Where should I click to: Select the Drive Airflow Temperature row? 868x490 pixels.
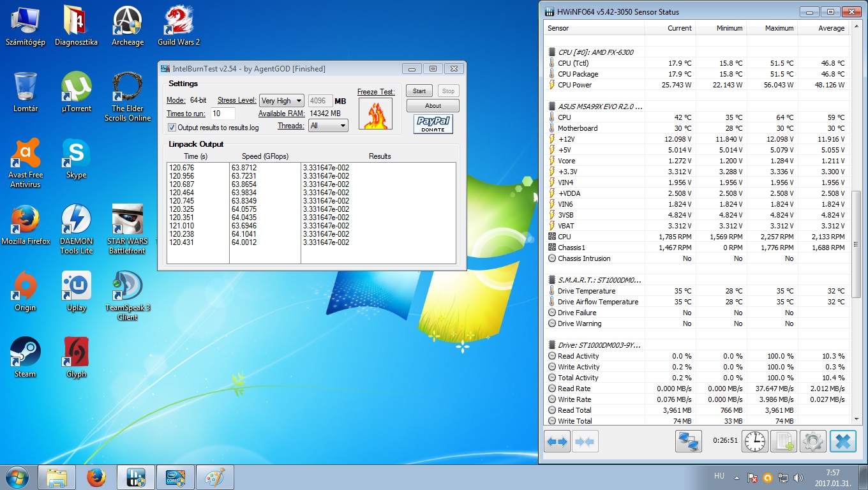click(698, 302)
